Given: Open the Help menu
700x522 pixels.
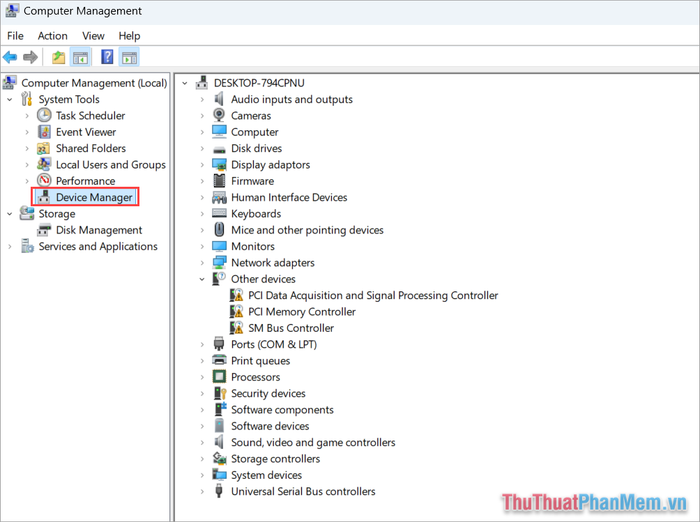Looking at the screenshot, I should tap(129, 36).
